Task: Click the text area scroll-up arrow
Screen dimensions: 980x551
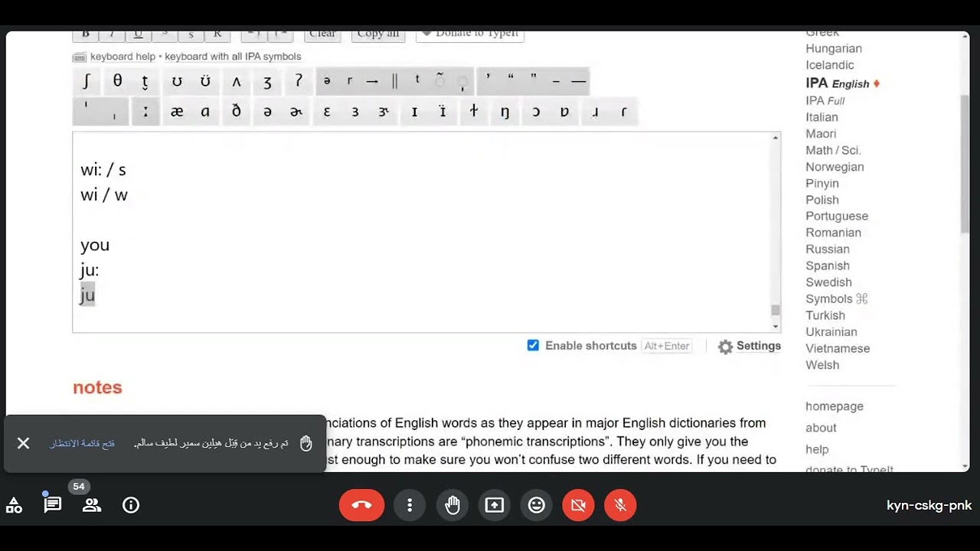Action: pyautogui.click(x=776, y=138)
